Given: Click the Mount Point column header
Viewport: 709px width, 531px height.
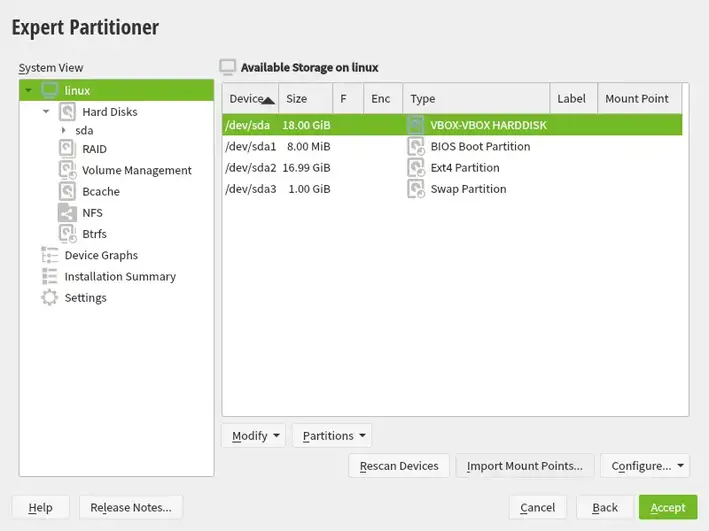Looking at the screenshot, I should click(x=640, y=99).
